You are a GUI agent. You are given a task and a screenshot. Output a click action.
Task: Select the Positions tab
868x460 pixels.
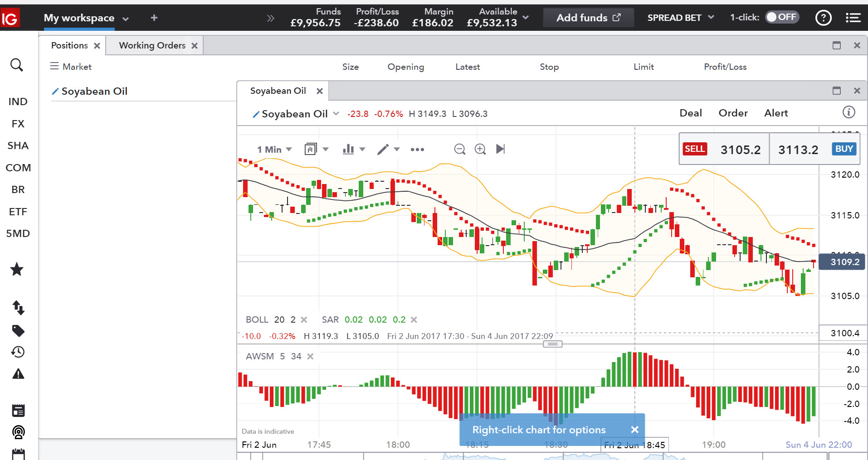[69, 45]
